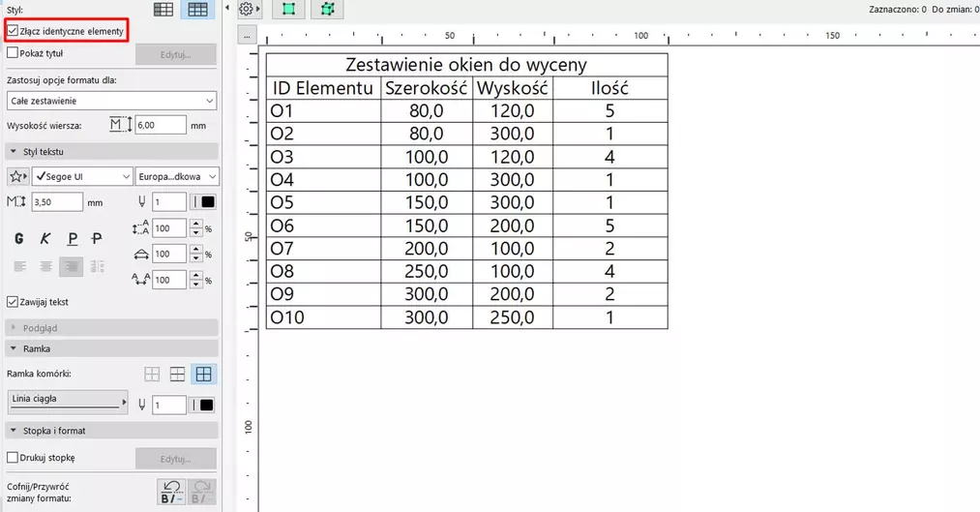Toggle the Zawijaj tekst checkbox
980x512 pixels.
pos(13,302)
